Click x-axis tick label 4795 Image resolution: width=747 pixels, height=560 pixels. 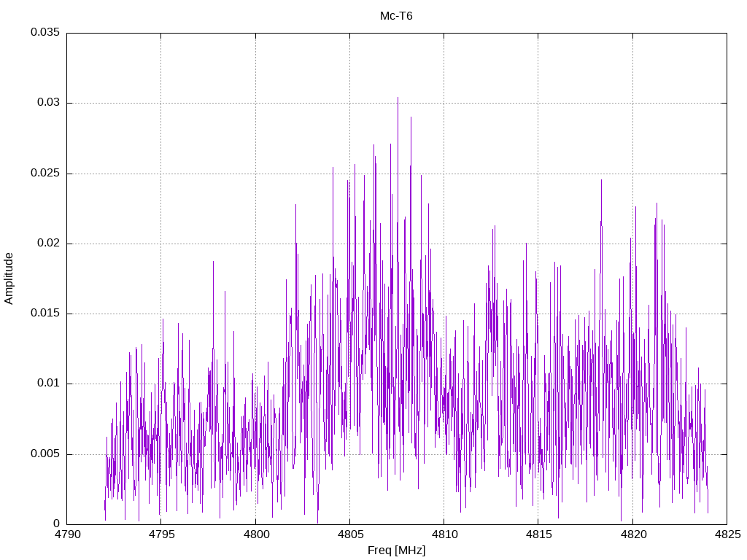[x=161, y=534]
